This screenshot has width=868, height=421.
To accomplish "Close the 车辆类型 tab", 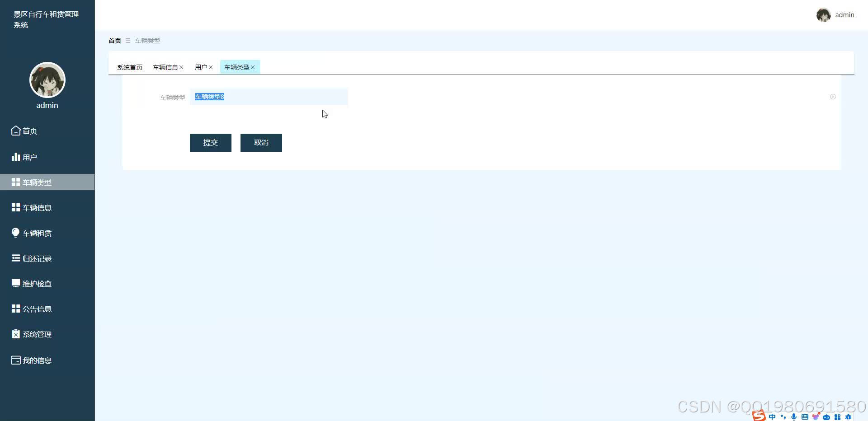I will pos(253,67).
